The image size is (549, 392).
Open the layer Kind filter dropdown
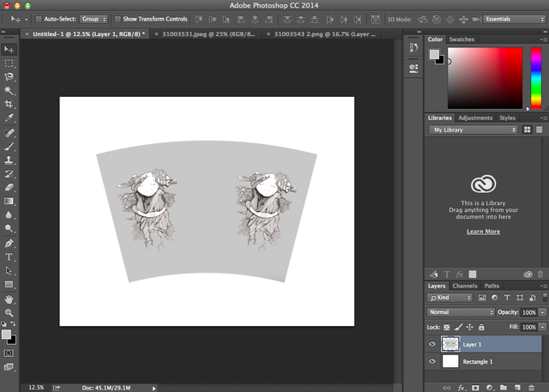tap(449, 298)
